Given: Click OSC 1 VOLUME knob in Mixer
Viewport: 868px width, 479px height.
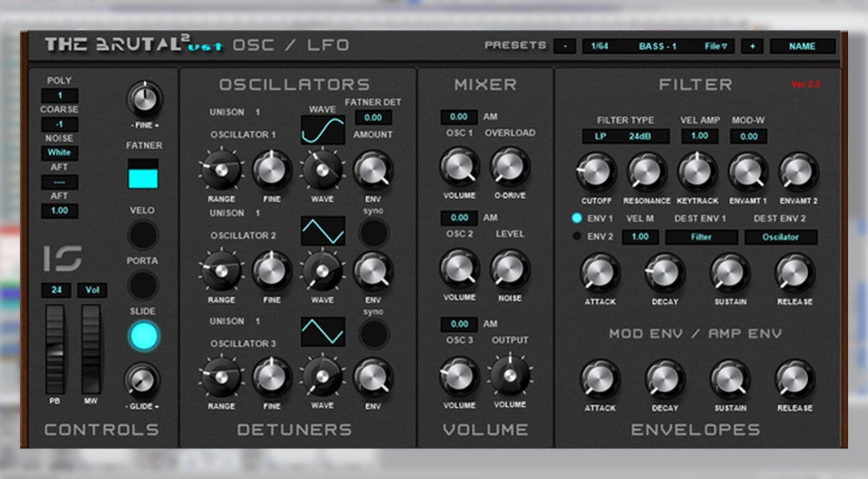Looking at the screenshot, I should [x=459, y=167].
